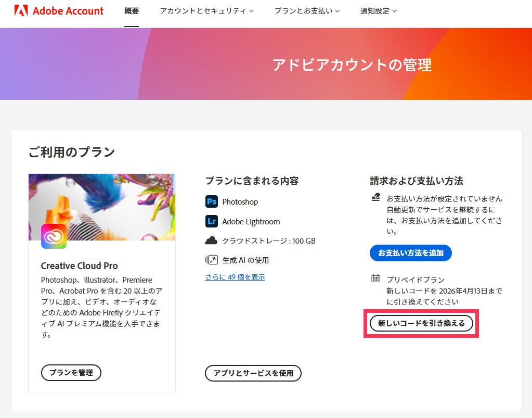The width and height of the screenshot is (532, 418).
Task: Click the Adobe Lightroom Lr icon
Action: tap(211, 221)
